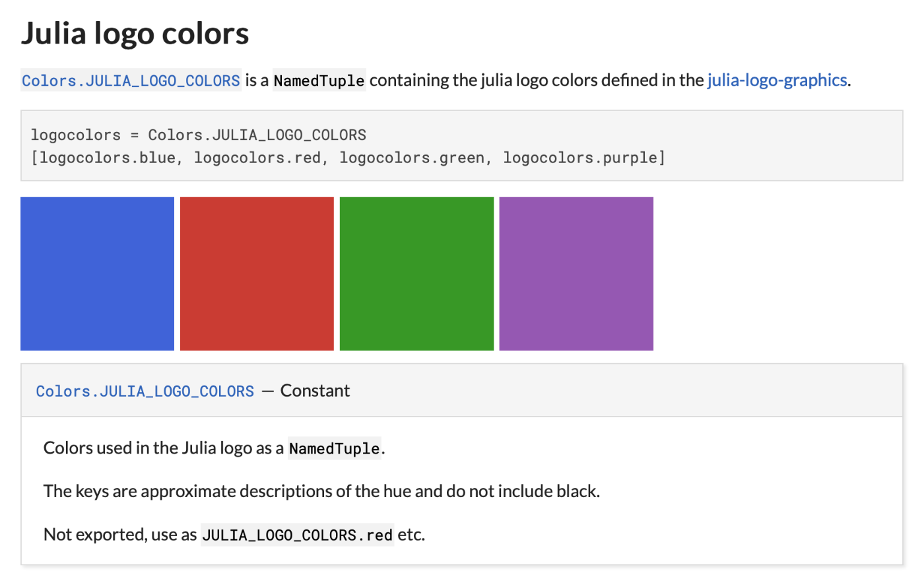
Task: Select the red logo color swatch
Action: (x=257, y=273)
